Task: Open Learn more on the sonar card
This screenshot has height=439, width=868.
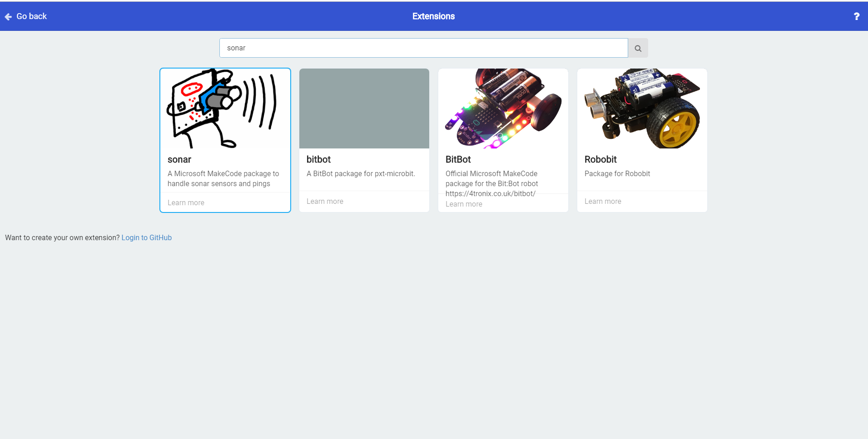Action: point(186,203)
